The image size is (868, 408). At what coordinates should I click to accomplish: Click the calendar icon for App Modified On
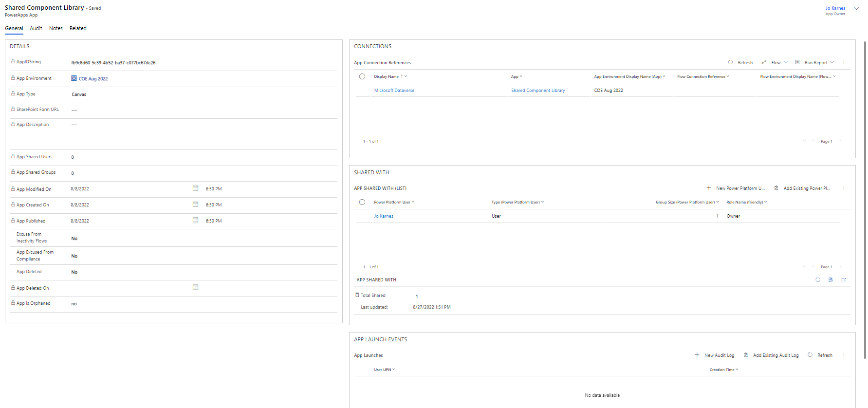(195, 188)
